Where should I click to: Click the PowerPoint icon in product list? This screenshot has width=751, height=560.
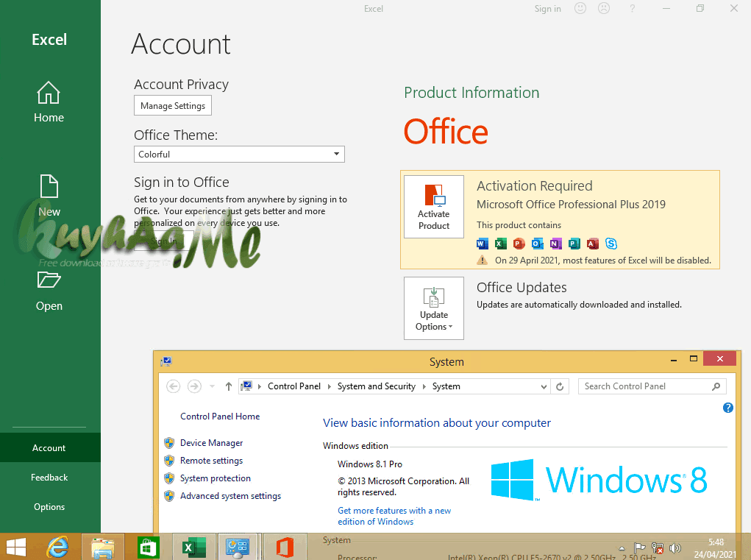pos(519,244)
